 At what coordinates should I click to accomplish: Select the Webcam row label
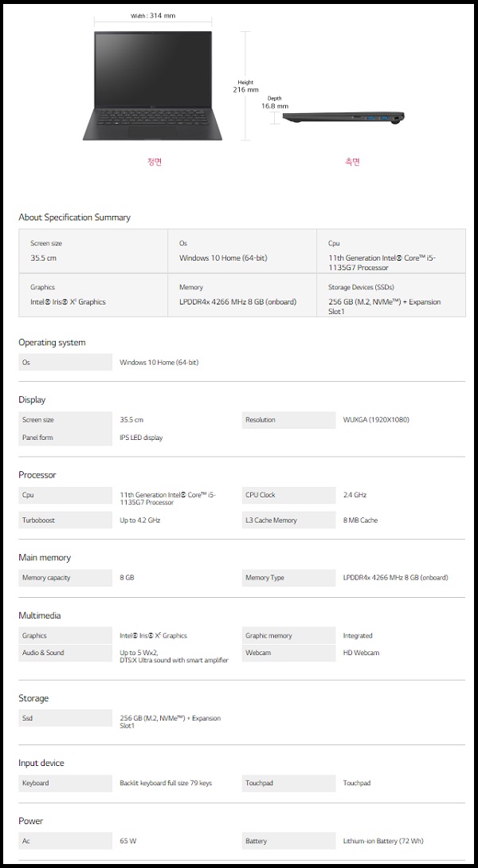pos(288,653)
